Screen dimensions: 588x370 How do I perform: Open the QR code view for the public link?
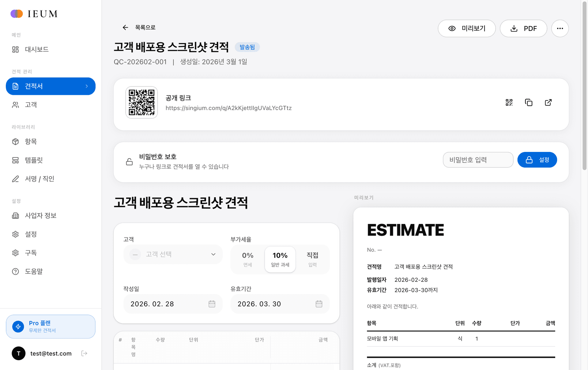(509, 103)
